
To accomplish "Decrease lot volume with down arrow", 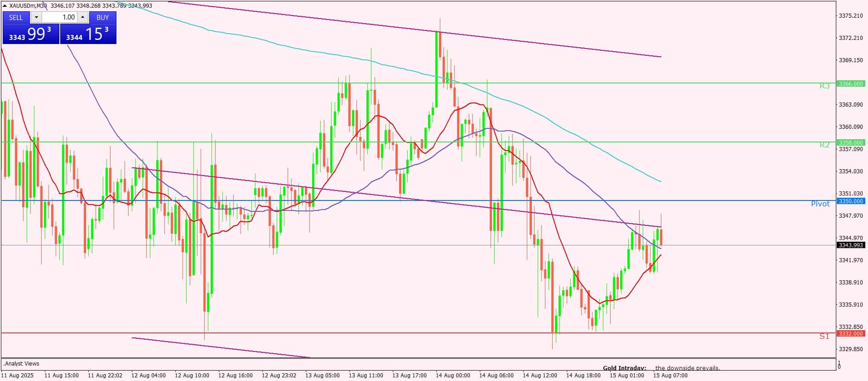I will pyautogui.click(x=36, y=17).
